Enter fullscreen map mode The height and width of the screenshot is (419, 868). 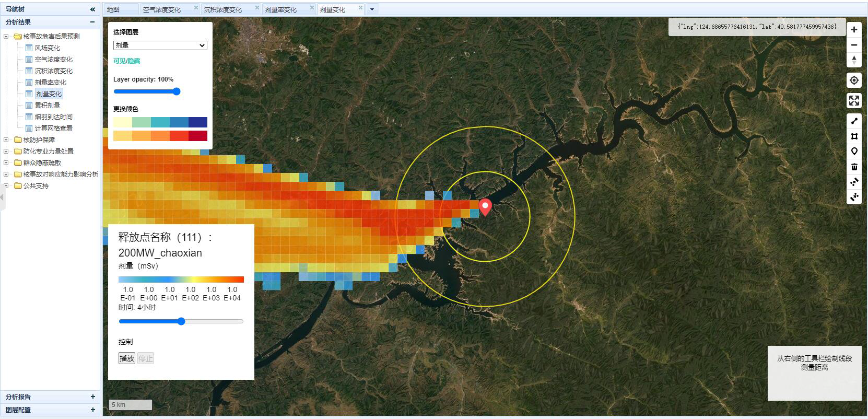point(854,100)
